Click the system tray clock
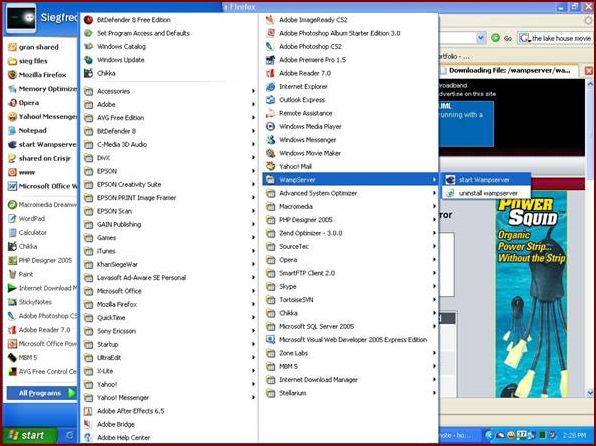 574,435
